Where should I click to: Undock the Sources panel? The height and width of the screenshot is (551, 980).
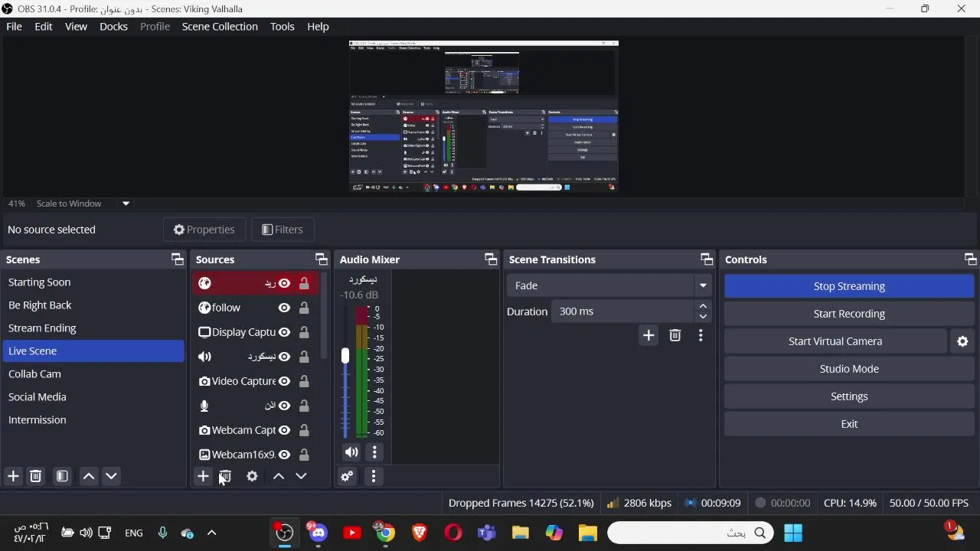pos(321,259)
